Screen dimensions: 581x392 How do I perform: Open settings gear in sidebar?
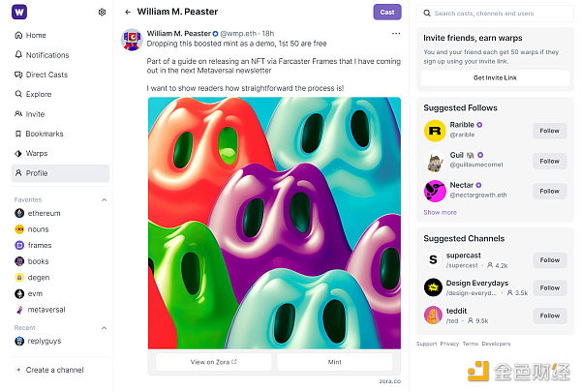pyautogui.click(x=102, y=13)
